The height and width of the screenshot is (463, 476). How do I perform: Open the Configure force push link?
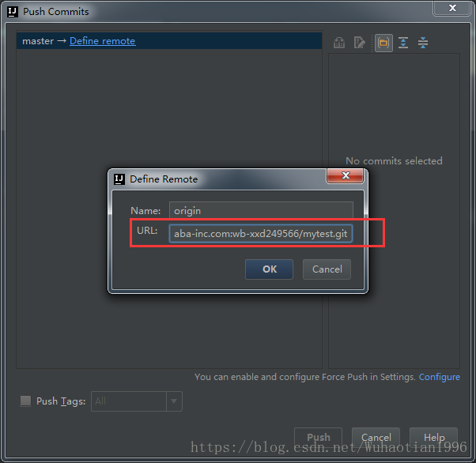pos(440,377)
